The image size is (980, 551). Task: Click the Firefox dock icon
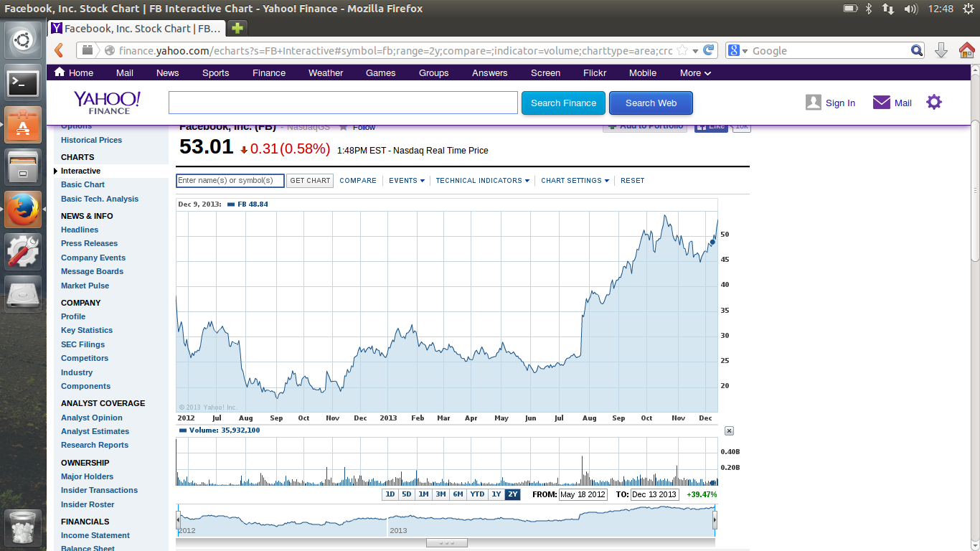click(23, 209)
